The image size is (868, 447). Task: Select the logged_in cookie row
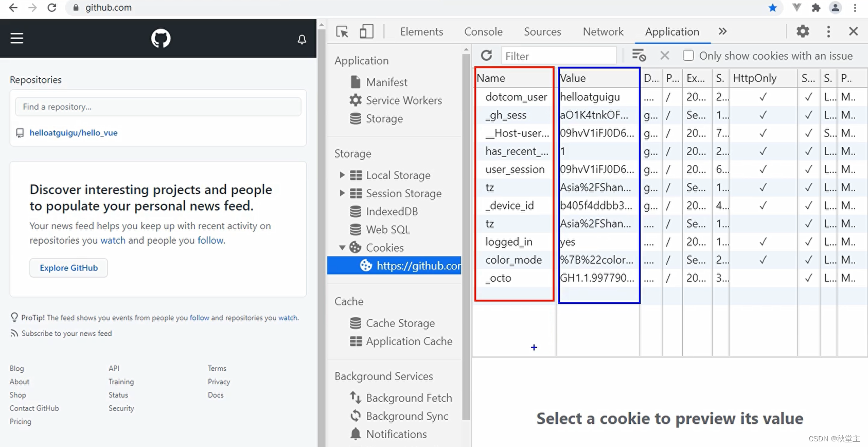(x=670, y=242)
